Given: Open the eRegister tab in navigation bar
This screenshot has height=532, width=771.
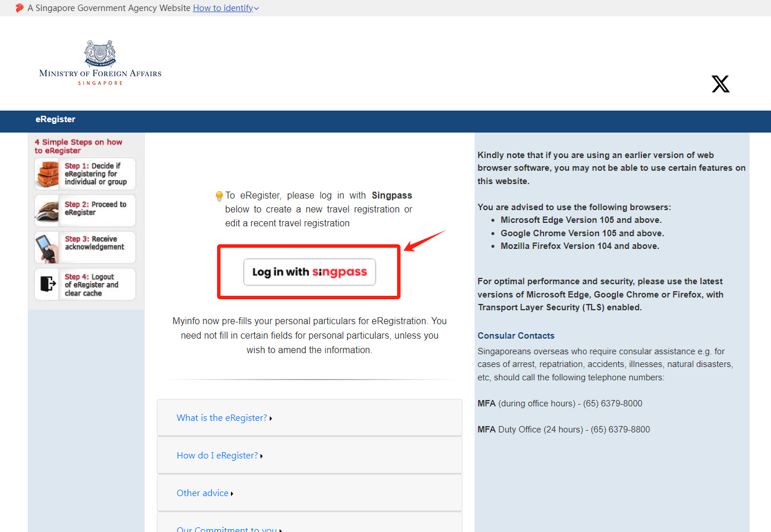Looking at the screenshot, I should tap(56, 119).
